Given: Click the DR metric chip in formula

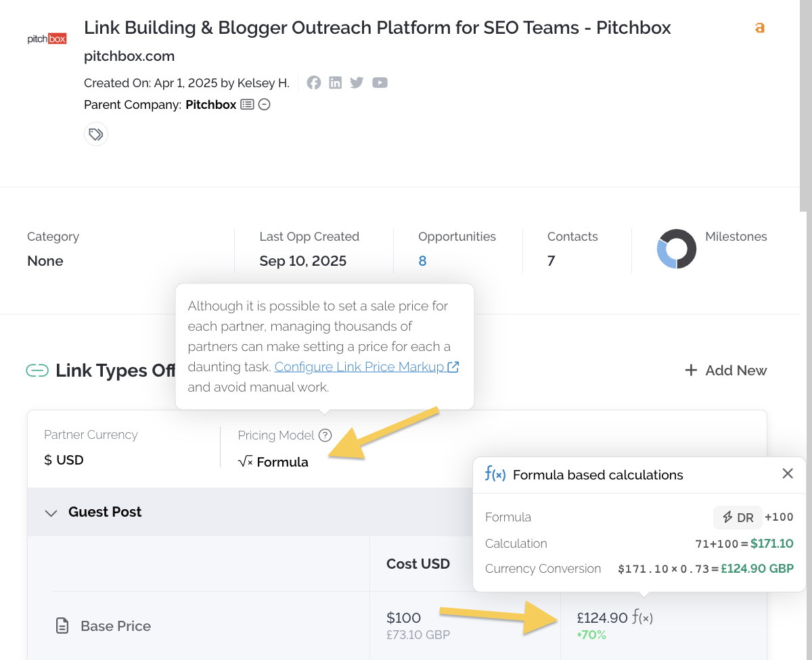Looking at the screenshot, I should pyautogui.click(x=738, y=517).
